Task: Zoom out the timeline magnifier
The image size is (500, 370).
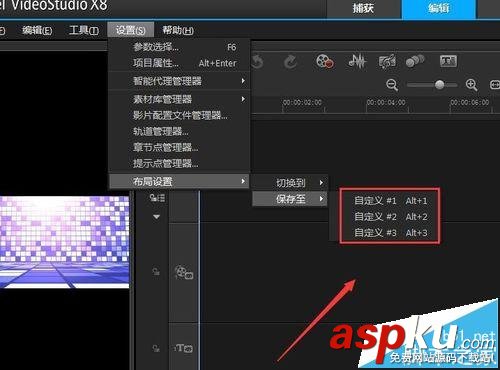Action: (392, 85)
